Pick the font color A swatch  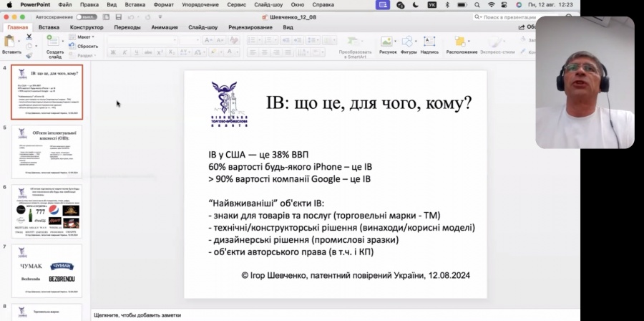[x=230, y=52]
